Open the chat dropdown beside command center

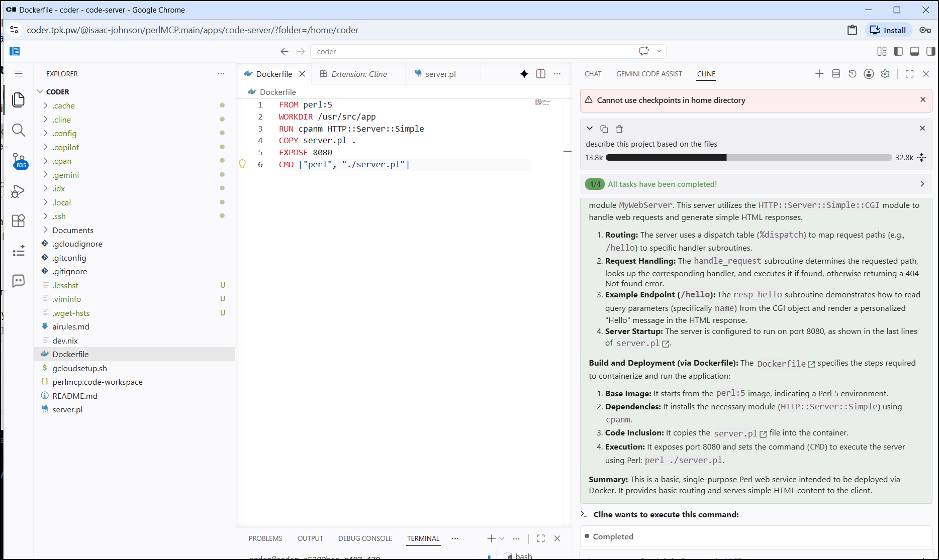pyautogui.click(x=659, y=51)
